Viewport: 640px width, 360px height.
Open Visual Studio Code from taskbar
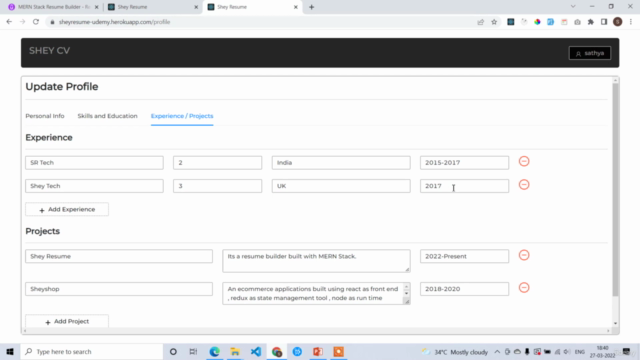[256, 351]
